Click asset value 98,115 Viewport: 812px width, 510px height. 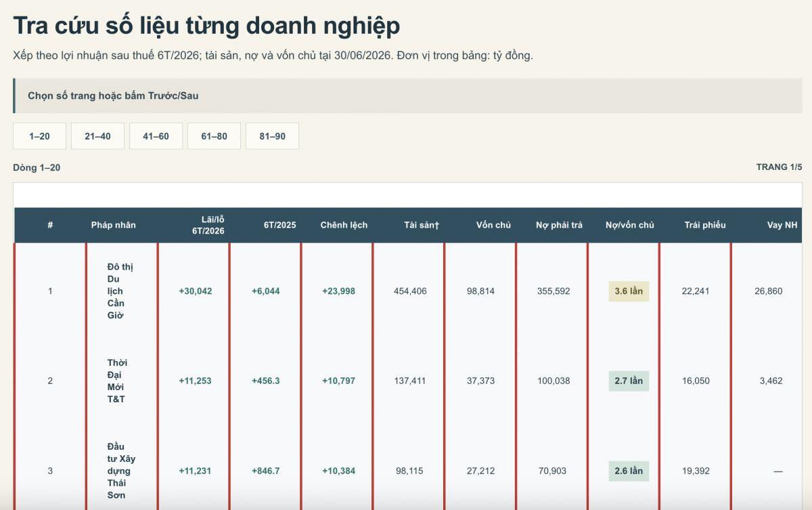410,471
